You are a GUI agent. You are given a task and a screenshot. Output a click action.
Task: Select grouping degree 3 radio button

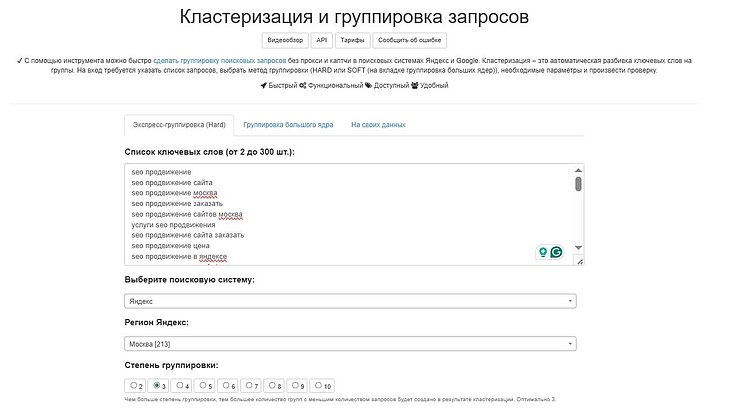coord(157,385)
